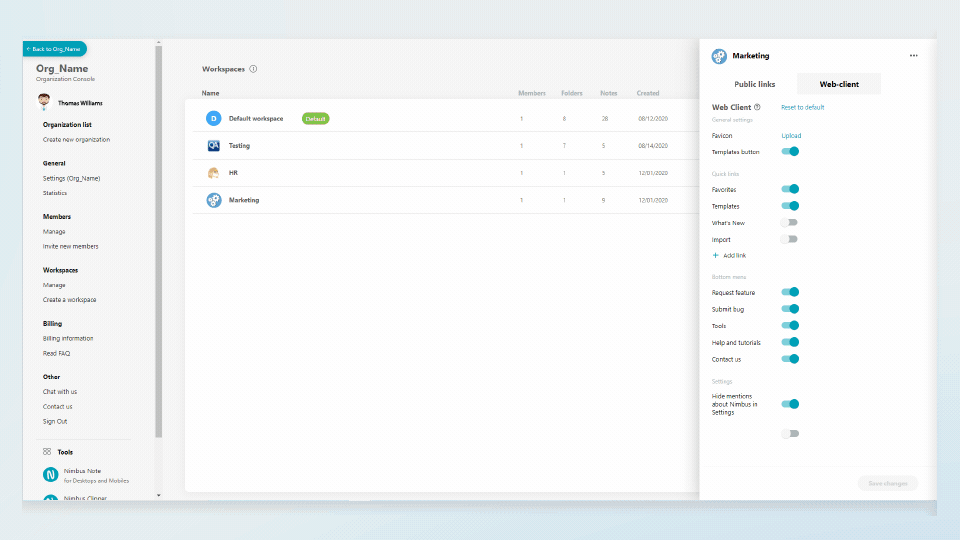The width and height of the screenshot is (960, 540).
Task: Open the Nimbus Note app icon
Action: point(51,474)
